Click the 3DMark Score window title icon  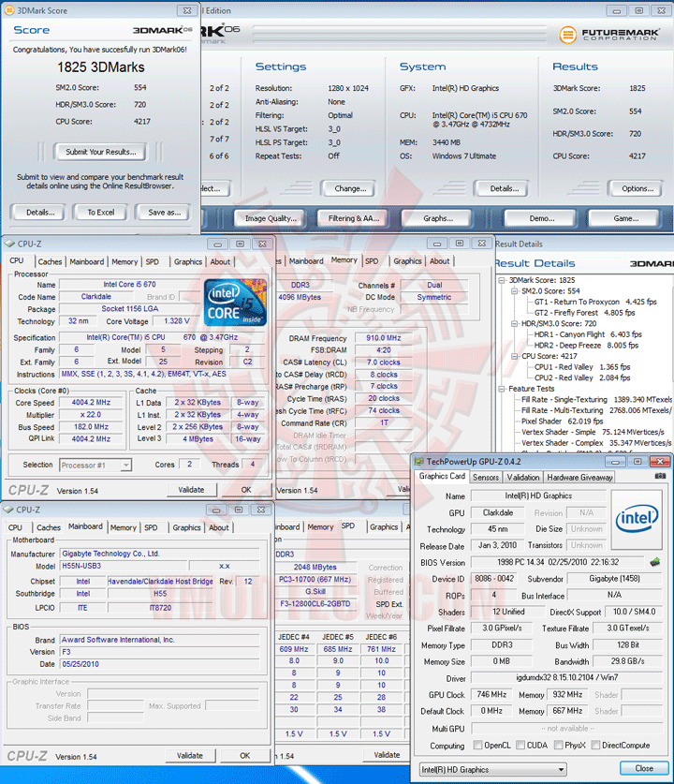tap(8, 10)
